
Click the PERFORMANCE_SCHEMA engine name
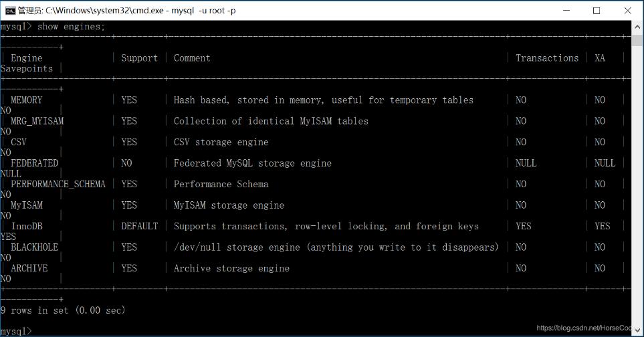click(58, 184)
